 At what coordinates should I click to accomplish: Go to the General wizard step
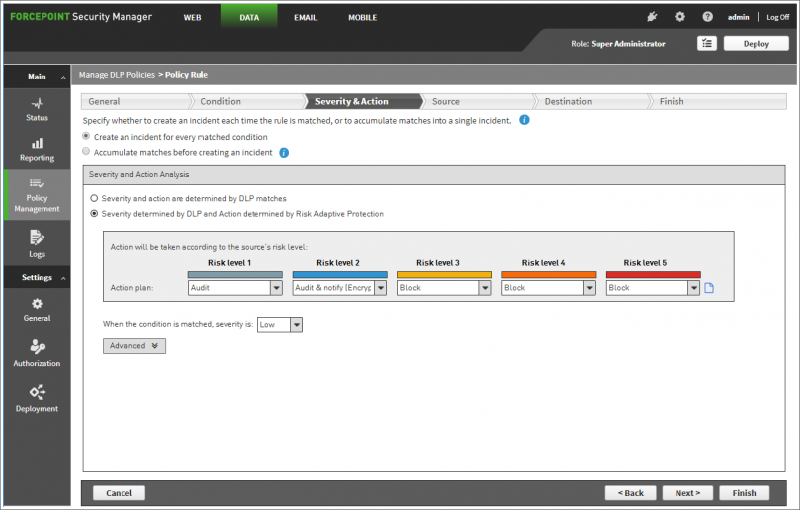135,101
